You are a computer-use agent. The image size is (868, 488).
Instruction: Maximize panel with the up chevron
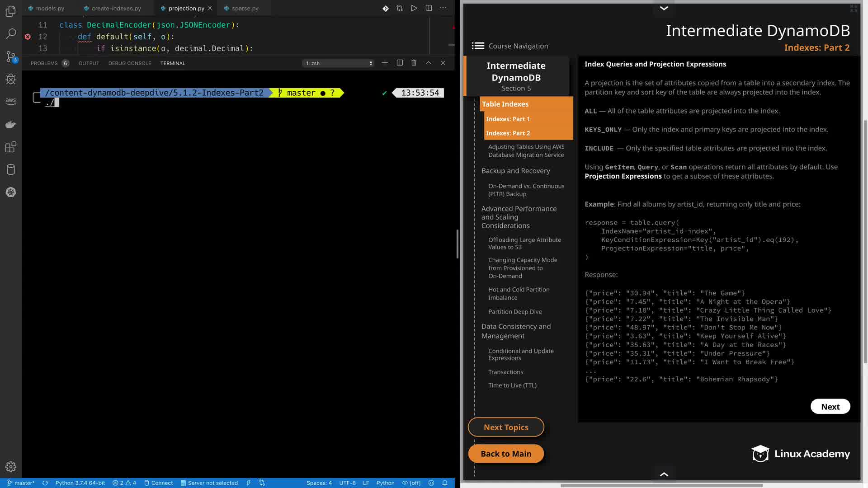click(x=429, y=63)
